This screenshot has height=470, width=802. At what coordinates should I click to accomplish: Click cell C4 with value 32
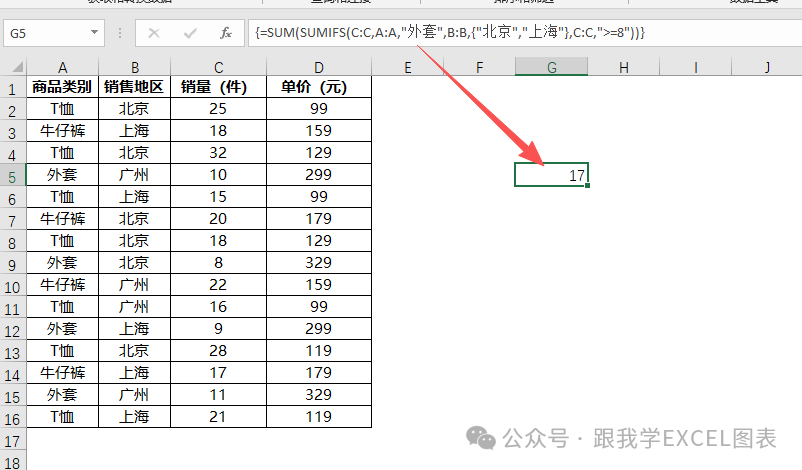(218, 153)
